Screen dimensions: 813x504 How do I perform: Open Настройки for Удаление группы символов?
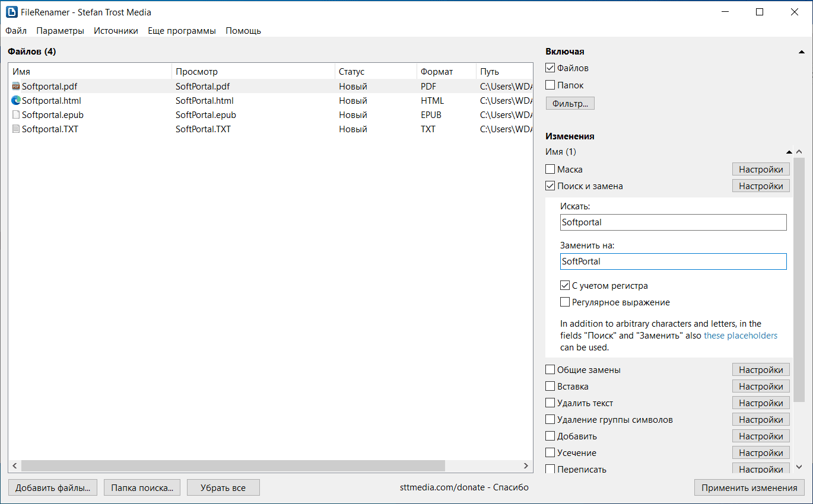761,420
